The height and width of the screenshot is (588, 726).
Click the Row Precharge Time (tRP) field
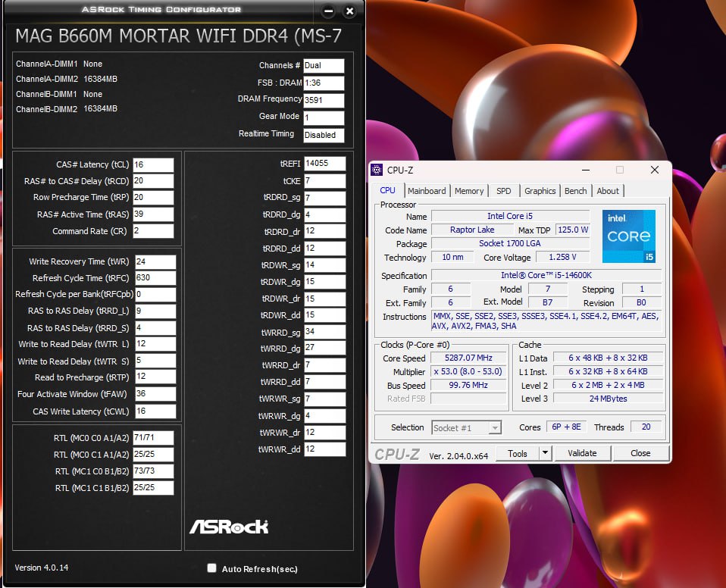point(153,198)
